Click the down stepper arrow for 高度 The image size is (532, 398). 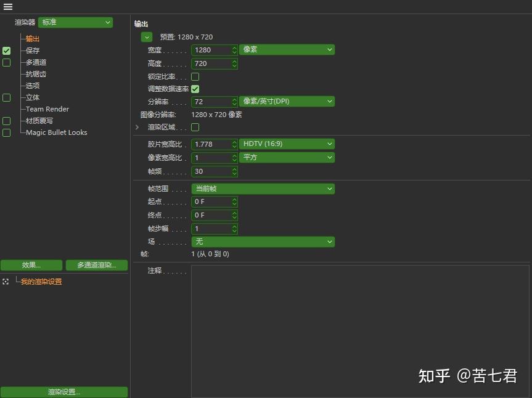point(234,66)
